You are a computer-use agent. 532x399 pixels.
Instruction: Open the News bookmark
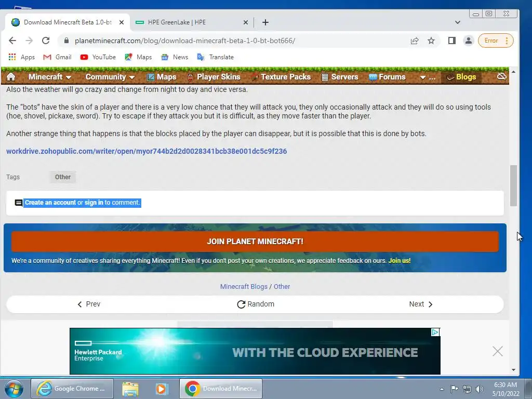(175, 57)
